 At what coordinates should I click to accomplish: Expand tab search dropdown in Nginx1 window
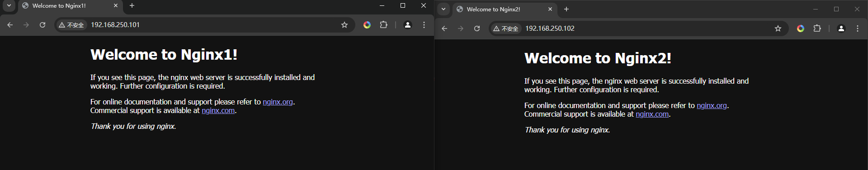(x=9, y=6)
